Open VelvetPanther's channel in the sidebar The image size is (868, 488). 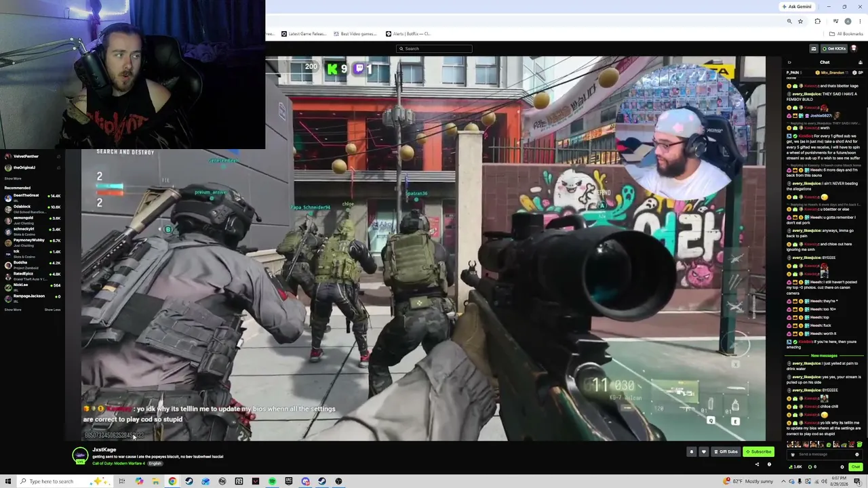(31, 157)
